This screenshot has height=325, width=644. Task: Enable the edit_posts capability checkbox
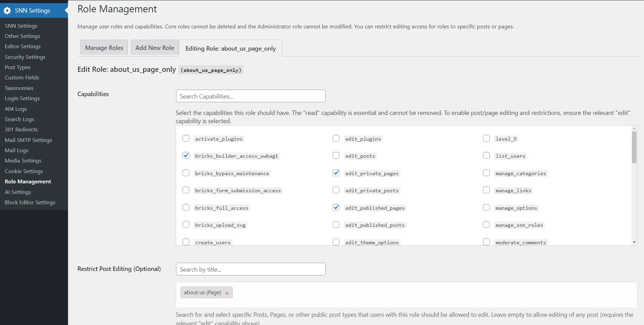pos(336,156)
